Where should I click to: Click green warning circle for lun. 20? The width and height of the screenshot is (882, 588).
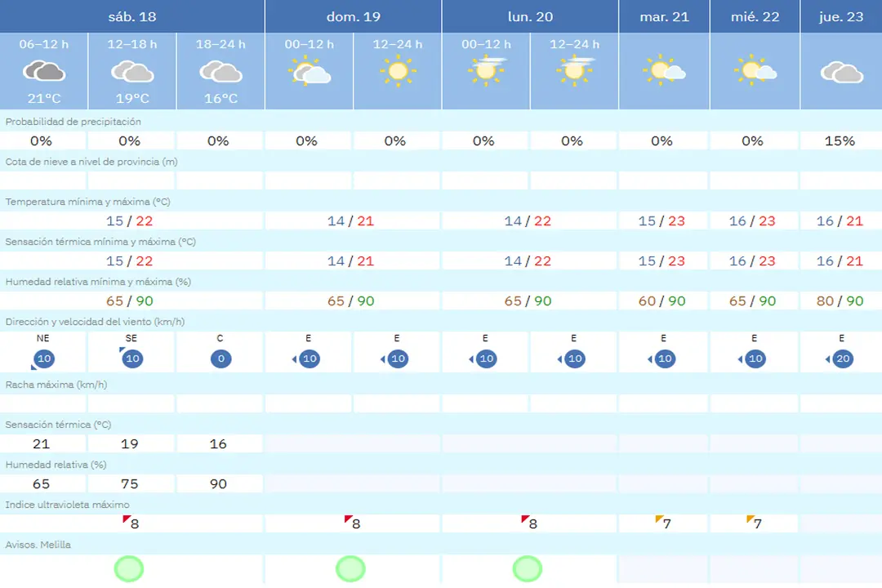[x=527, y=569]
